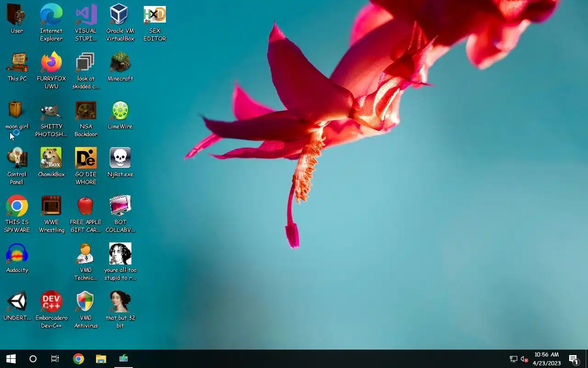Select the Audacity desktop shortcut
The height and width of the screenshot is (368, 588).
pos(17,259)
